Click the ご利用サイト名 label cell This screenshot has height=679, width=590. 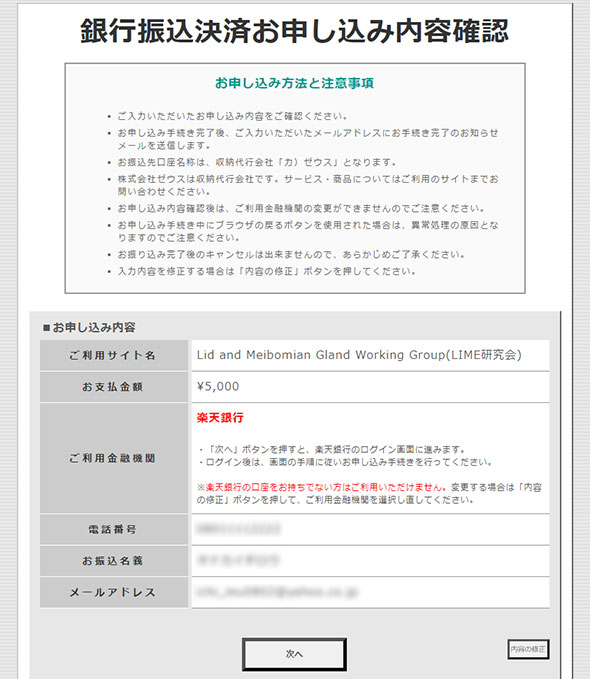[x=114, y=355]
